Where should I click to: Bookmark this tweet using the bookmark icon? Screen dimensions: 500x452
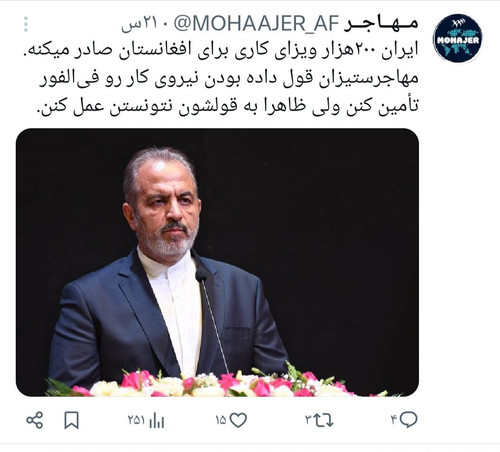(71, 420)
